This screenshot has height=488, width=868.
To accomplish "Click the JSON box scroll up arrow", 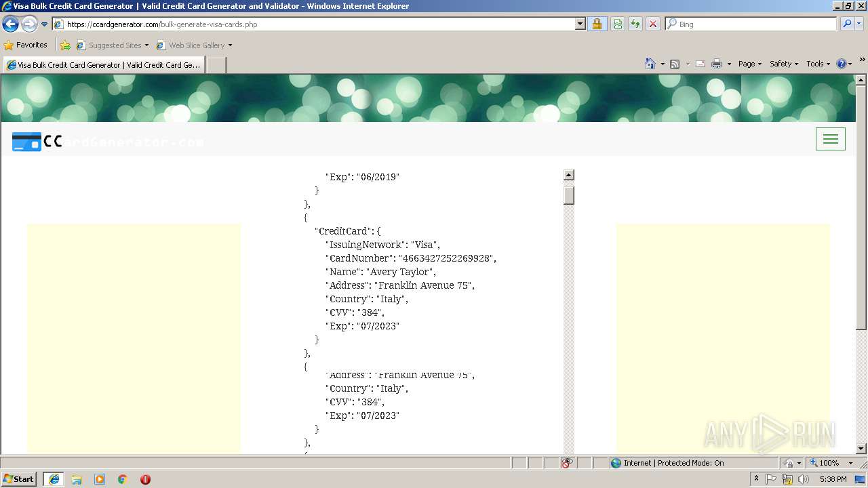I will tap(569, 175).
